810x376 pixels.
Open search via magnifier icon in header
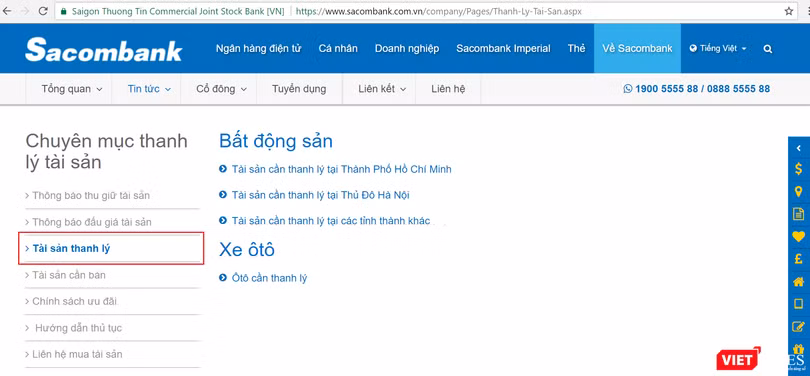point(768,49)
